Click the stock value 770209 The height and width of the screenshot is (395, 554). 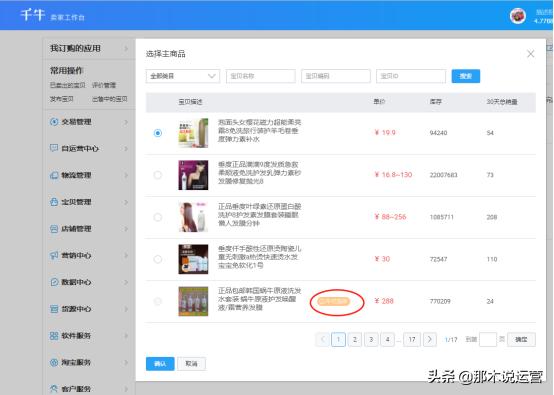coord(440,301)
